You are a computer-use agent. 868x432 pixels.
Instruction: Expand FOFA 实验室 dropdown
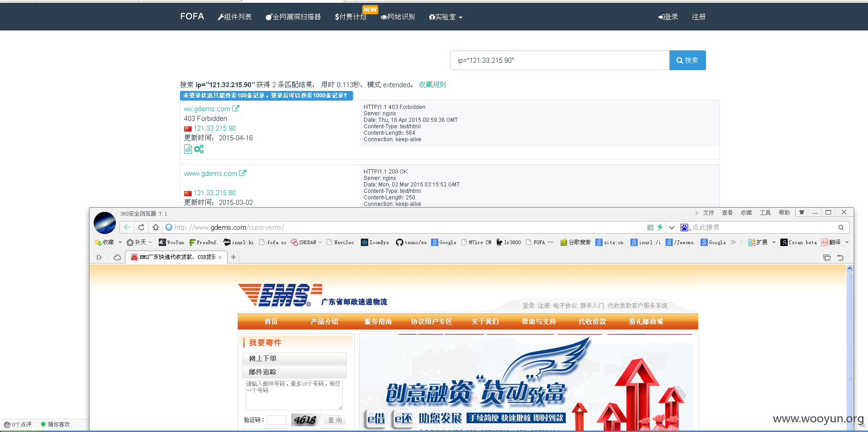(445, 17)
